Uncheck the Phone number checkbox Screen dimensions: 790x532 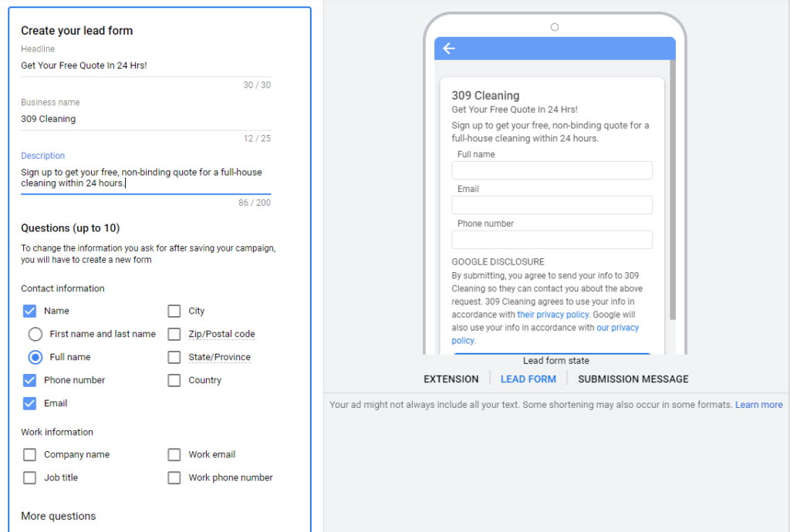pos(30,380)
